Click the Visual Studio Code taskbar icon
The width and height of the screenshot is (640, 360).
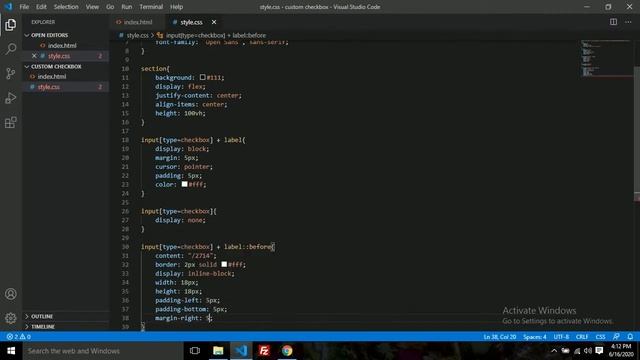pyautogui.click(x=241, y=351)
